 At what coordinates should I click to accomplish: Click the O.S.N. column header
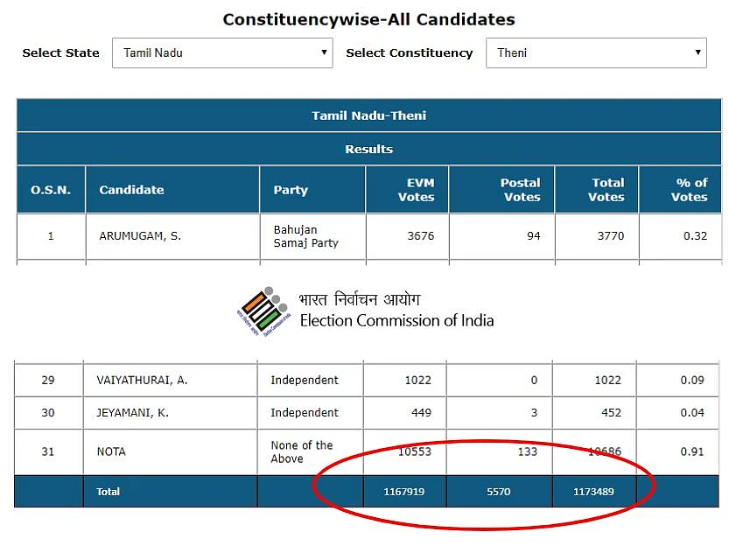click(51, 190)
